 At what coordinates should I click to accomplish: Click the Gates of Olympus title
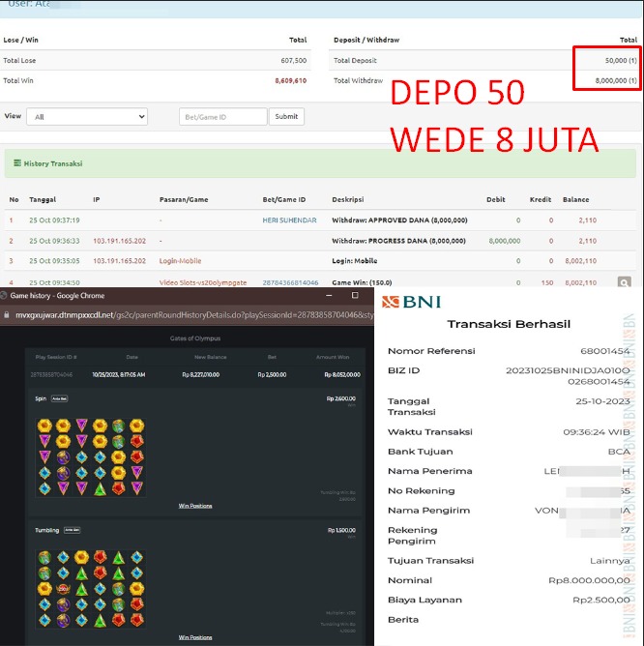(195, 338)
